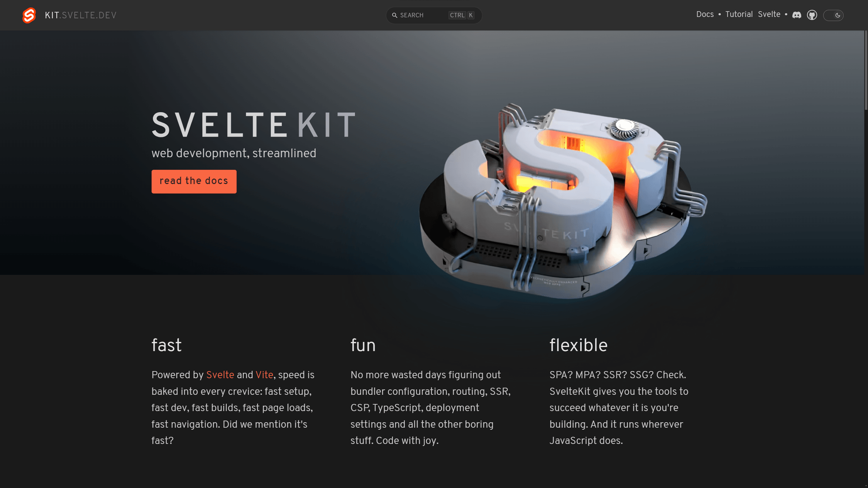Click the Vite link in fast section
Viewport: 868px width, 488px height.
264,375
